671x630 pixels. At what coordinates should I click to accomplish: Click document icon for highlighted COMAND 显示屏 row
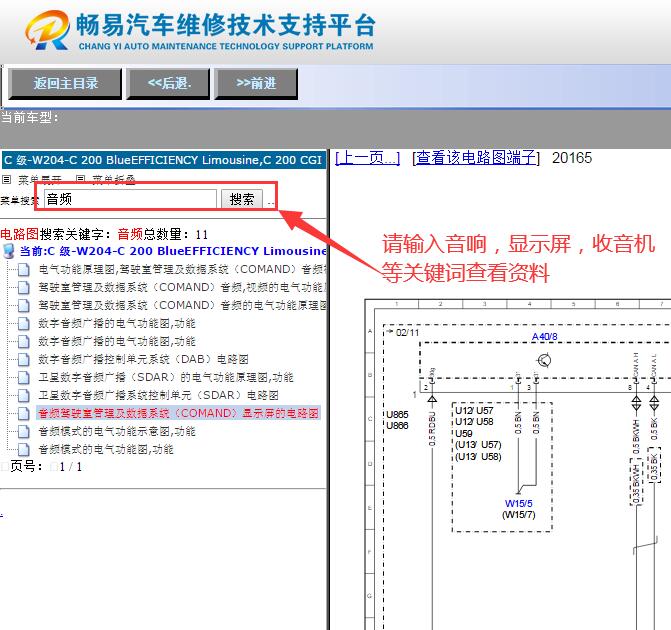tap(24, 413)
